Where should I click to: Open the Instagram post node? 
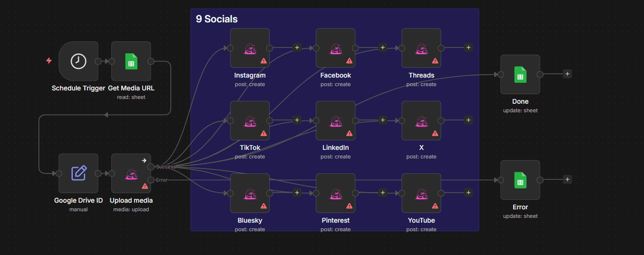click(250, 48)
